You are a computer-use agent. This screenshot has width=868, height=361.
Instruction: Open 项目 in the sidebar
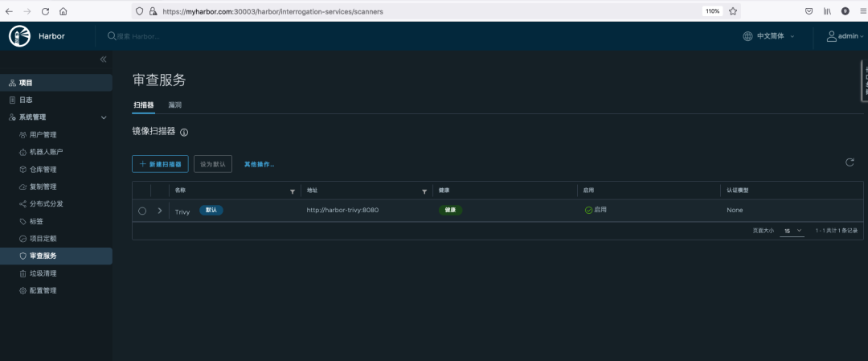click(56, 83)
